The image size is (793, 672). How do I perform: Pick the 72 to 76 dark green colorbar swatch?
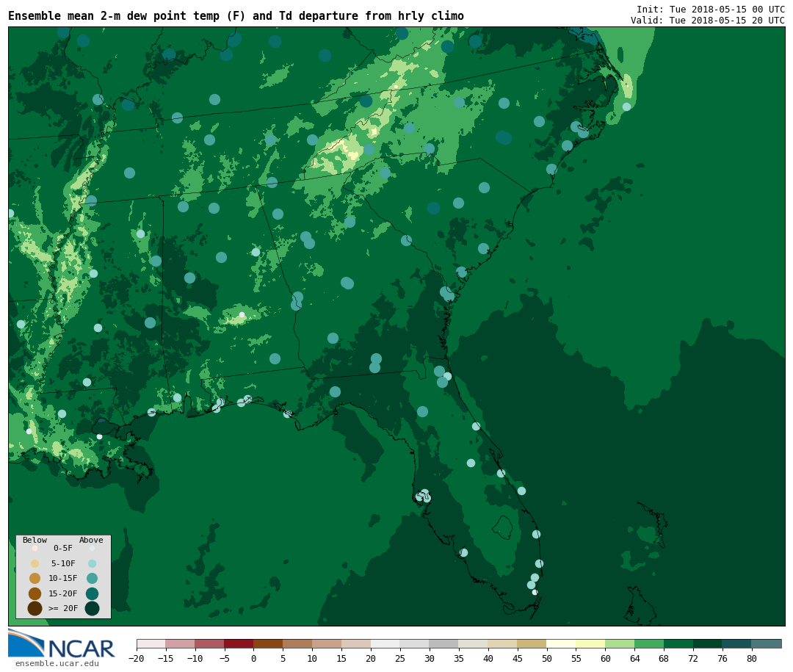tap(709, 643)
